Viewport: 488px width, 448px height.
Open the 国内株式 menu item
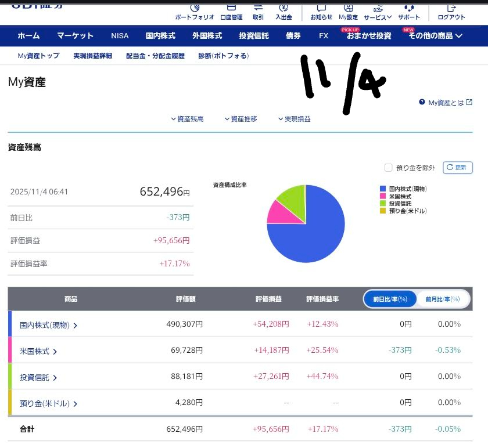tap(160, 36)
